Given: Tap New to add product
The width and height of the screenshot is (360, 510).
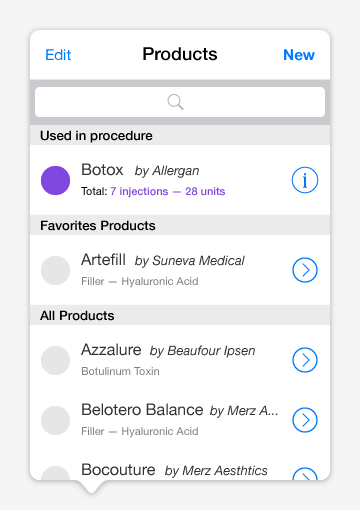Looking at the screenshot, I should pyautogui.click(x=299, y=55).
